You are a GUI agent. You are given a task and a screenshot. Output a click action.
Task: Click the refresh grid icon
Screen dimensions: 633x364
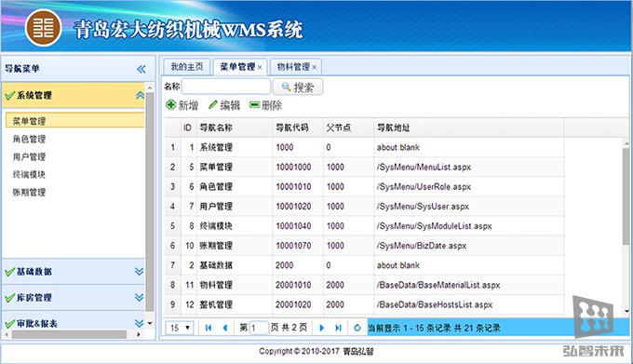pyautogui.click(x=357, y=328)
